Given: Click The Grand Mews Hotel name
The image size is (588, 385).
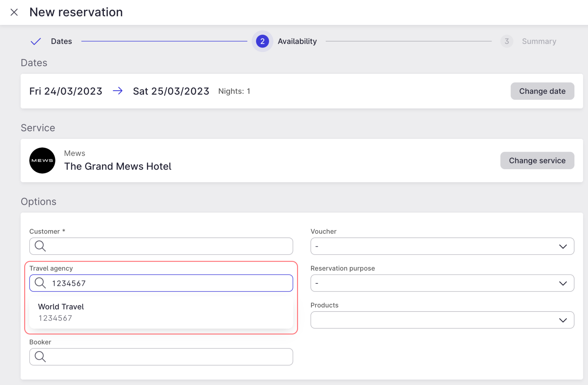Looking at the screenshot, I should pos(118,166).
